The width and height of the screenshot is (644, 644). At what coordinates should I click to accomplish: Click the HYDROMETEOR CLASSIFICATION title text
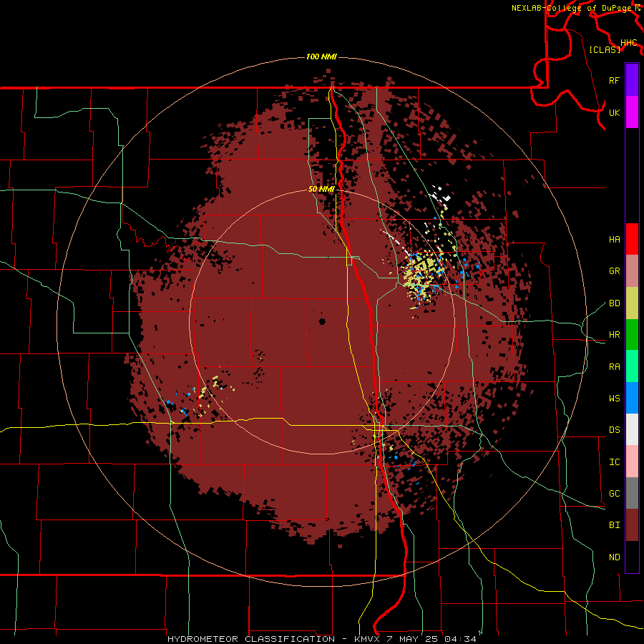251,639
